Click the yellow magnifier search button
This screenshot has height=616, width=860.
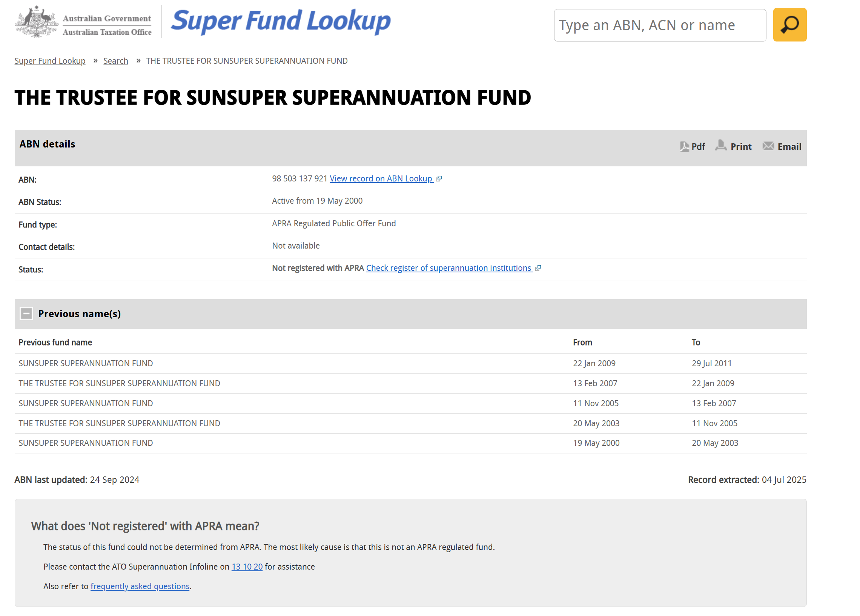[789, 25]
